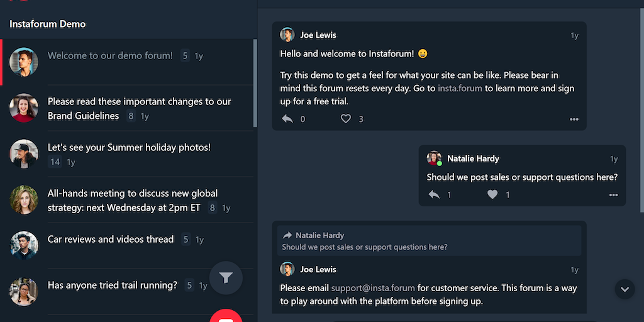Click the support@insta.forum email link

[x=373, y=289]
